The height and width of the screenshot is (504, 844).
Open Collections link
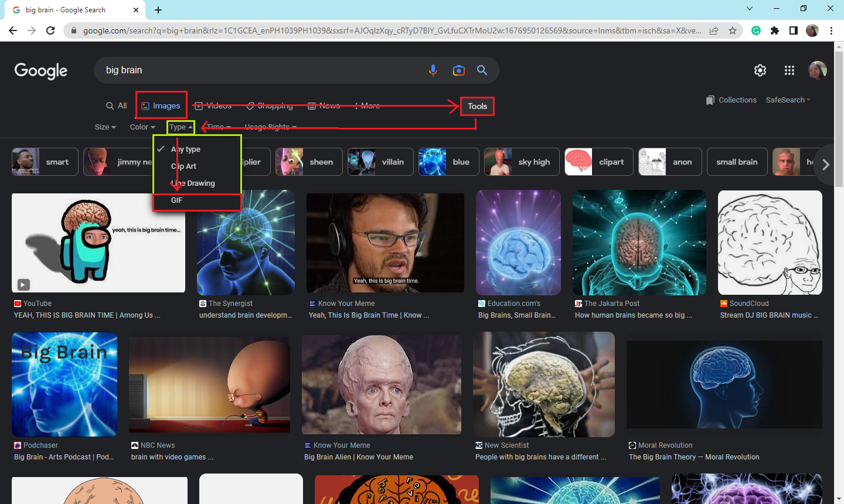click(x=731, y=100)
